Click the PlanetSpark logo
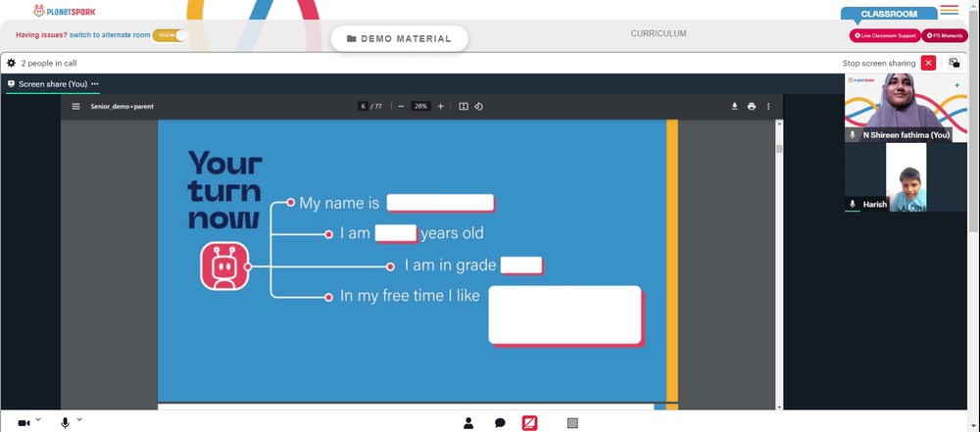980x432 pixels. pos(64,11)
